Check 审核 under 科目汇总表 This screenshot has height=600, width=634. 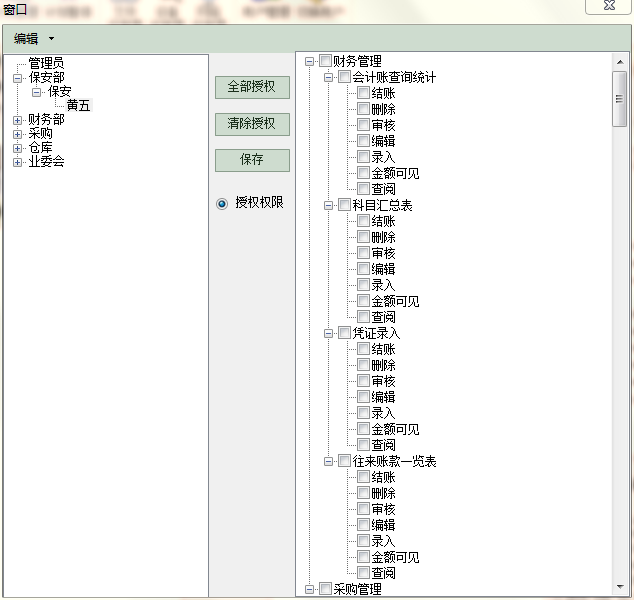click(363, 252)
